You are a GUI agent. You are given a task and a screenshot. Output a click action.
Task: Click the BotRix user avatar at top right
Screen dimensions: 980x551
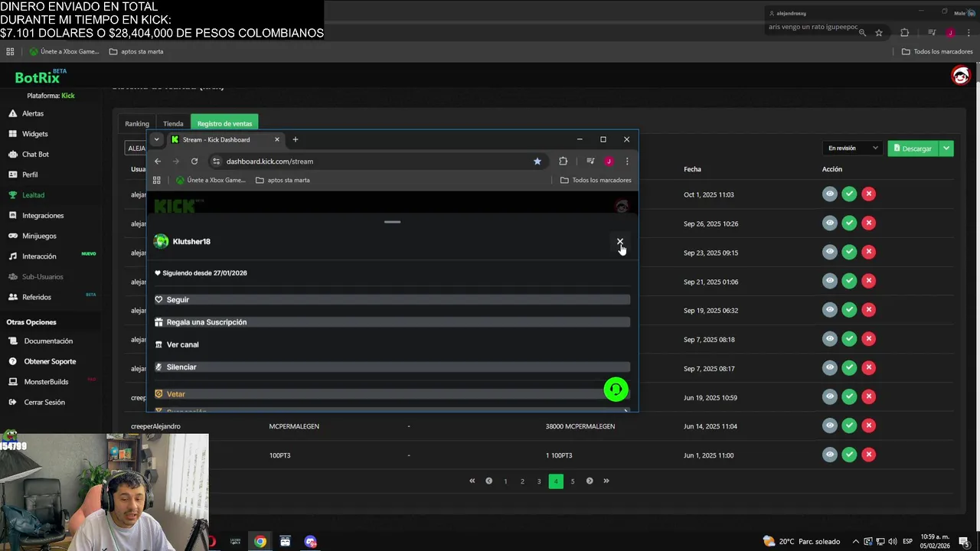point(960,74)
